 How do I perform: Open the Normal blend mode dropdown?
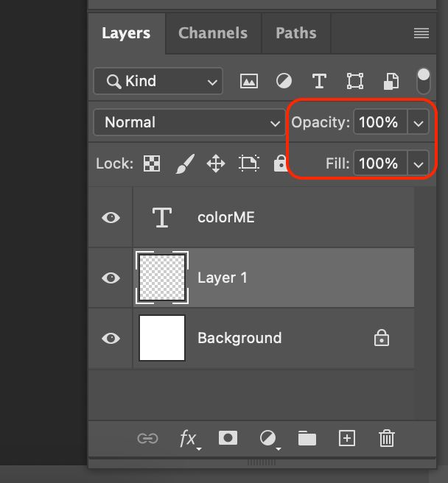coord(189,122)
